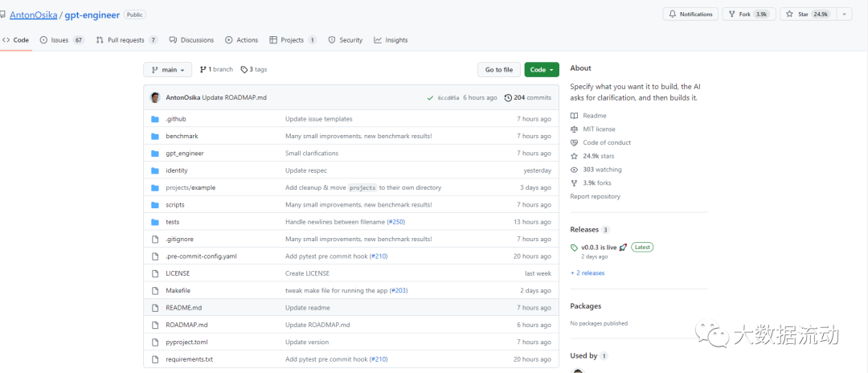This screenshot has width=868, height=373.
Task: Expand the green Code dropdown button
Action: [x=542, y=70]
